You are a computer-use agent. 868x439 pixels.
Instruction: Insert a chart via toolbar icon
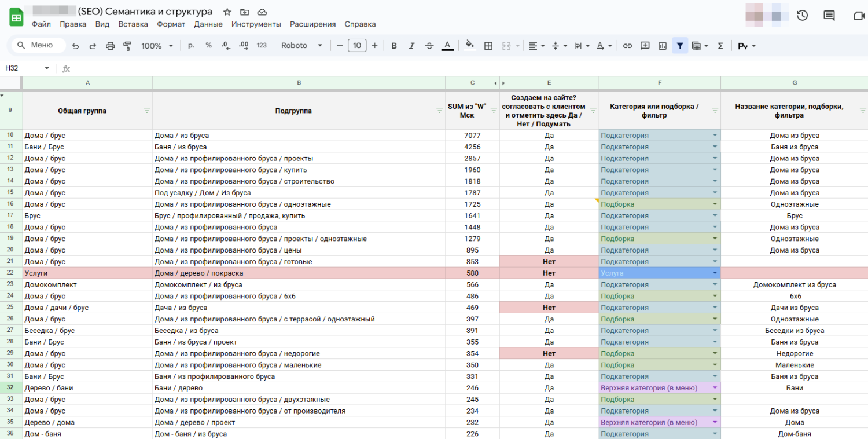[x=663, y=46]
